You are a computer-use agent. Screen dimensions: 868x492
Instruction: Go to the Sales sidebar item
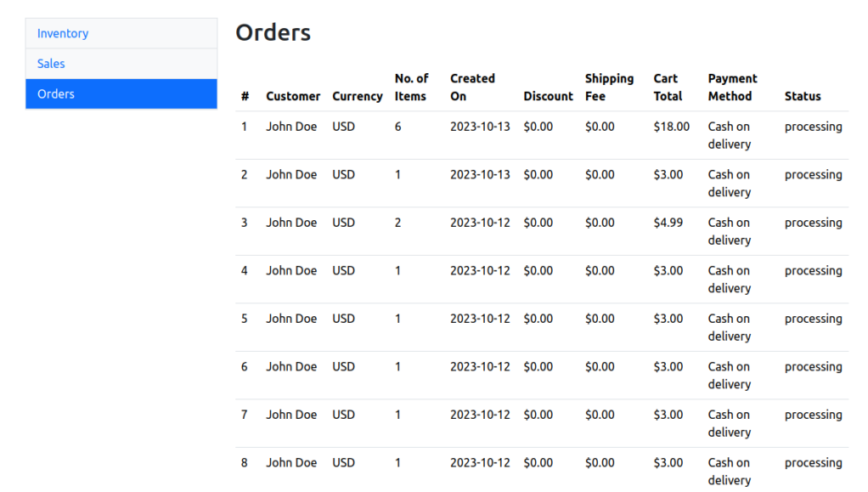51,64
